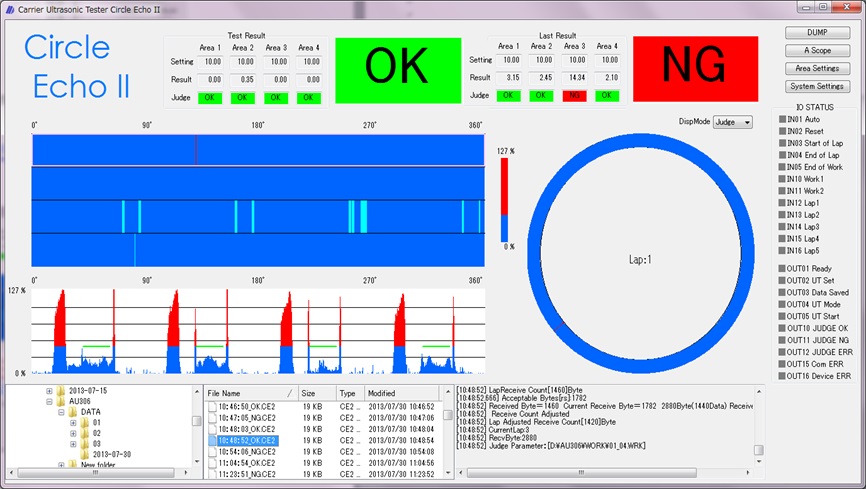Click the red NG judge in Last Result Area 3
Viewport: 866px width, 489px height.
[x=574, y=96]
